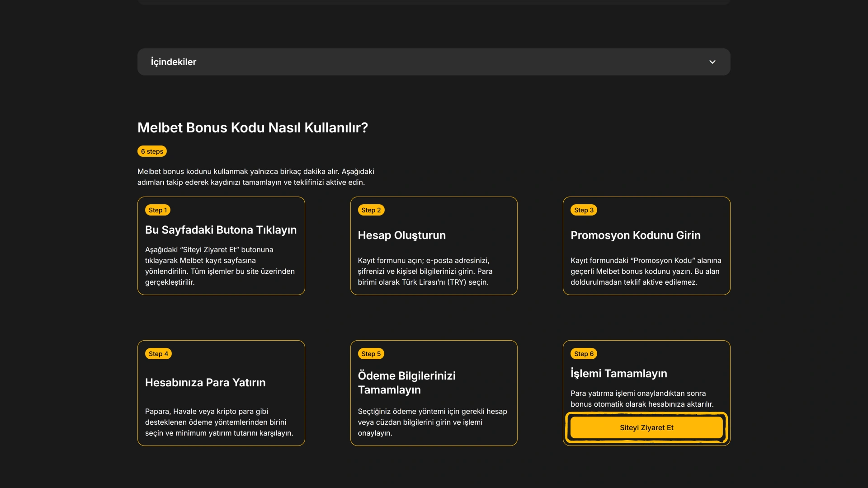The image size is (868, 488).
Task: Select the Step 6 badge
Action: click(x=584, y=354)
